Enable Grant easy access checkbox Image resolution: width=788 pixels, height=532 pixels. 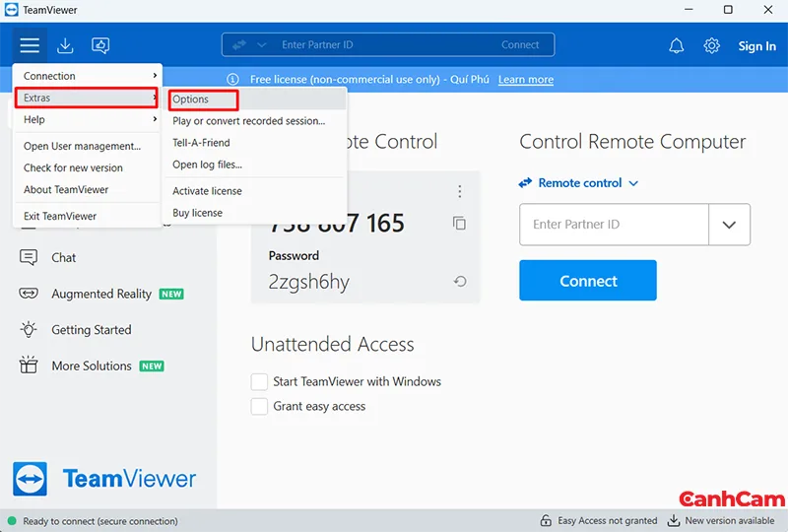pos(259,406)
